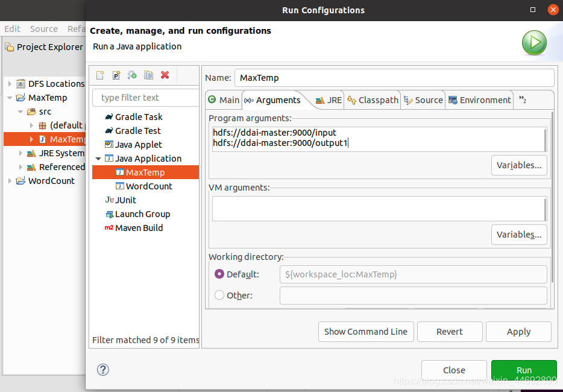This screenshot has height=392, width=563.
Task: Click the Program arguments vertical scrollbar
Action: click(x=545, y=139)
